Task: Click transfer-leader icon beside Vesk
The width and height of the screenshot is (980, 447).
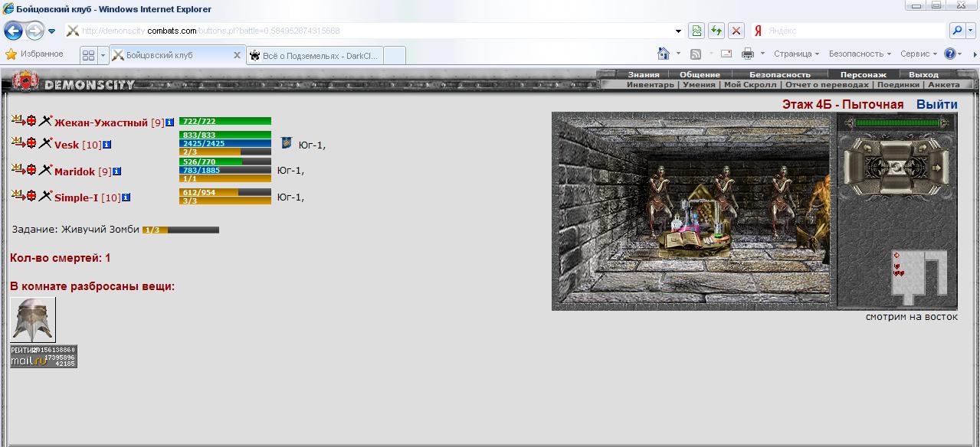Action: click(x=18, y=142)
